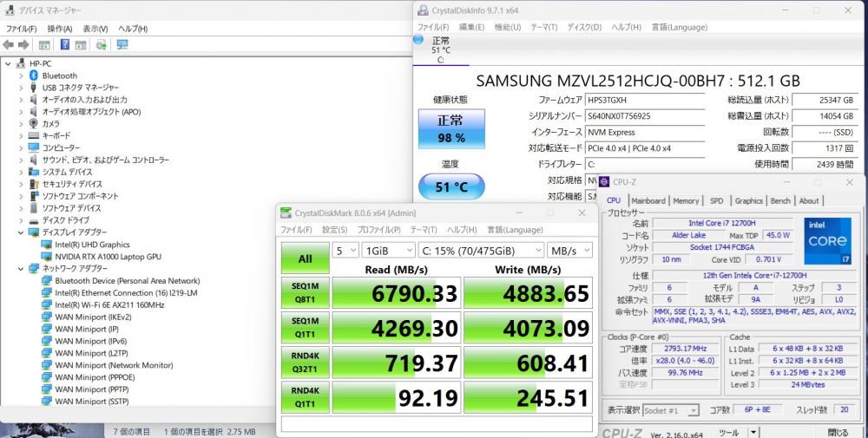The image size is (868, 438).
Task: Click the Intel Core i7 logo in CPU-Z
Action: pyautogui.click(x=825, y=240)
